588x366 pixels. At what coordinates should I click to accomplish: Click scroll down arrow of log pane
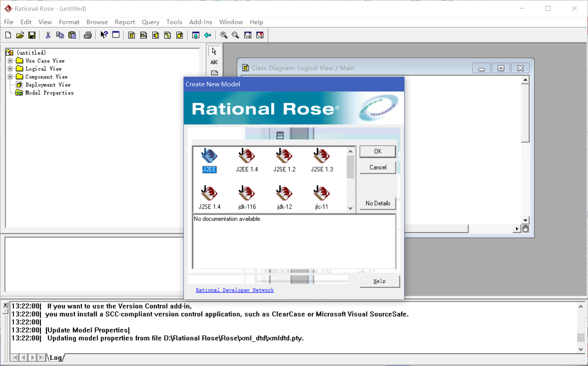[581, 349]
